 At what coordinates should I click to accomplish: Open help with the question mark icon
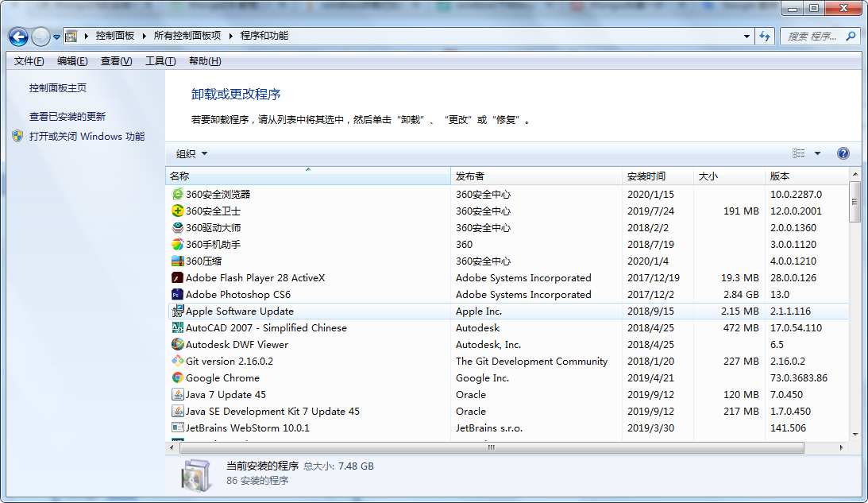point(843,153)
